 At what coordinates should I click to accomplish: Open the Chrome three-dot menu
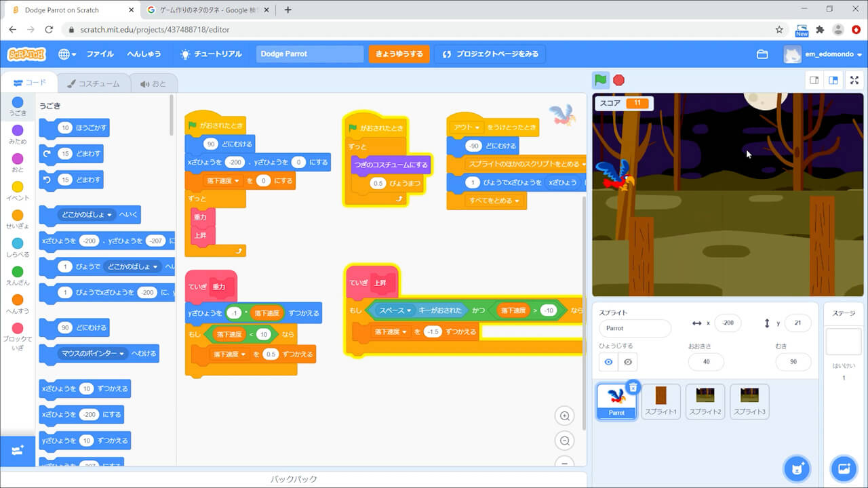click(x=856, y=30)
